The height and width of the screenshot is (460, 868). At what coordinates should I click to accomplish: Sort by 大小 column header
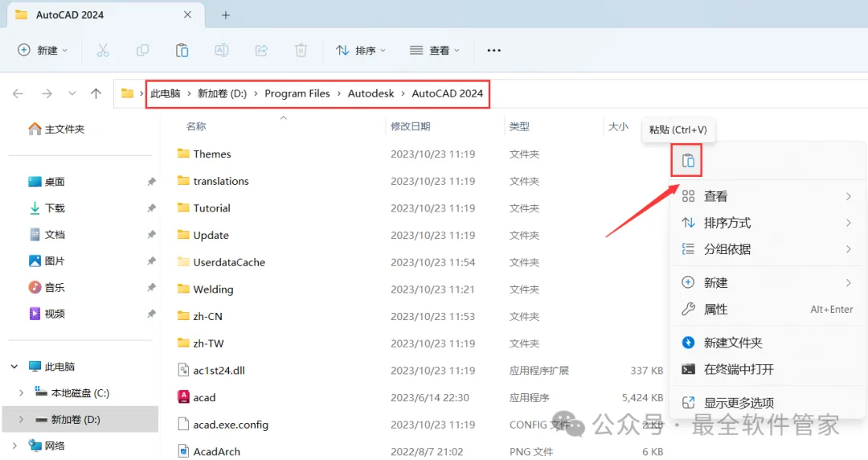click(x=618, y=126)
